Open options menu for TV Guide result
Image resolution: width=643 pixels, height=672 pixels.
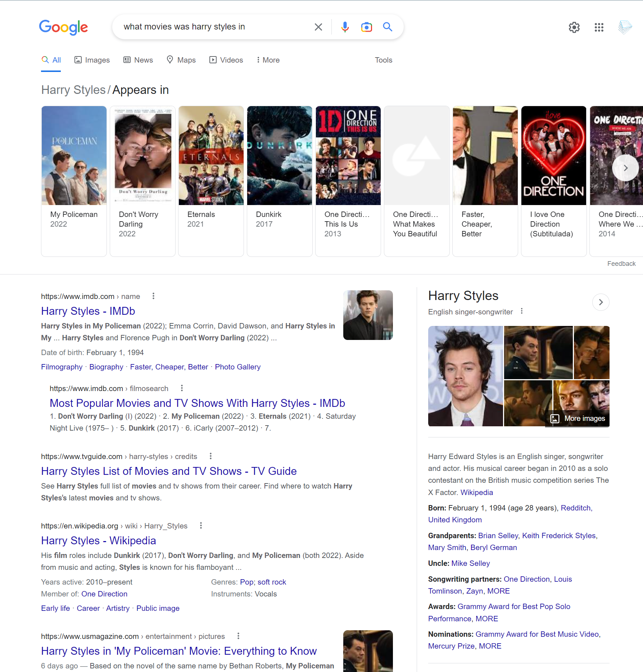pos(210,456)
